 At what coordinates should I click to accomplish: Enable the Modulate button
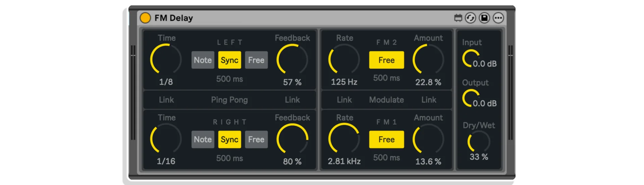point(386,100)
